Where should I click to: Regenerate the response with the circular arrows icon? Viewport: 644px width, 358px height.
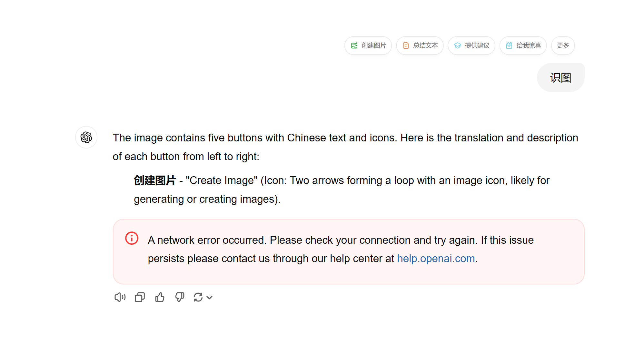[198, 297]
